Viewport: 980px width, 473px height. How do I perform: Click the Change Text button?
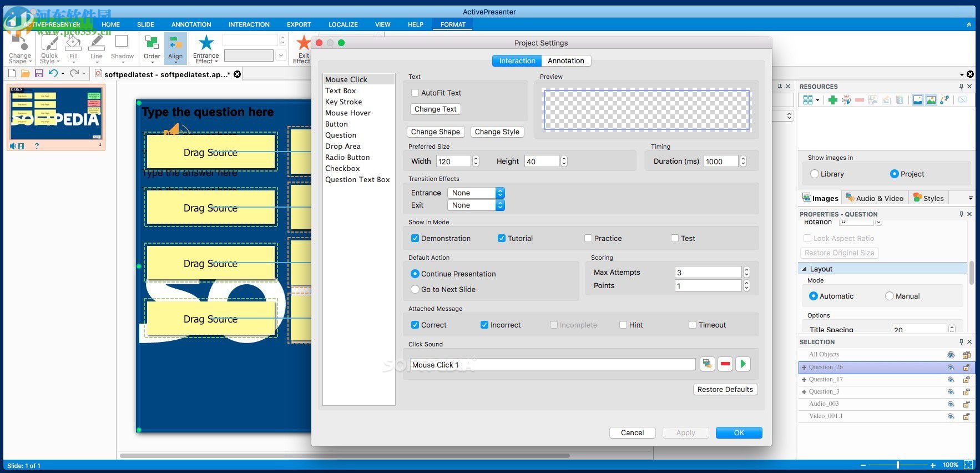(x=436, y=109)
